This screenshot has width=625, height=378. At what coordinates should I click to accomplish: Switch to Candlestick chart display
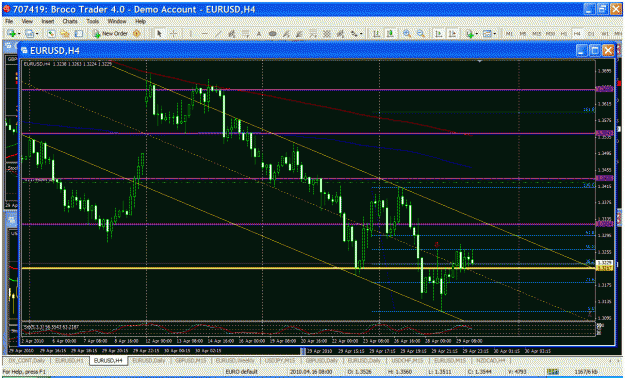390,34
